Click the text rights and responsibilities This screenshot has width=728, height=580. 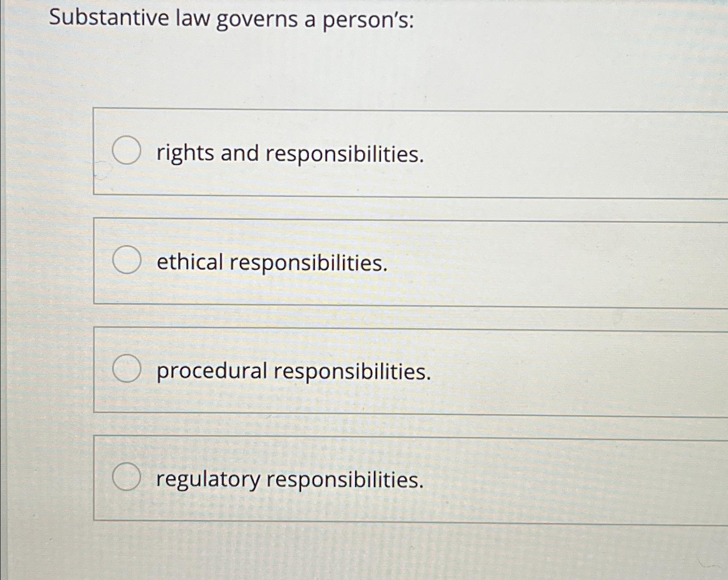click(289, 155)
